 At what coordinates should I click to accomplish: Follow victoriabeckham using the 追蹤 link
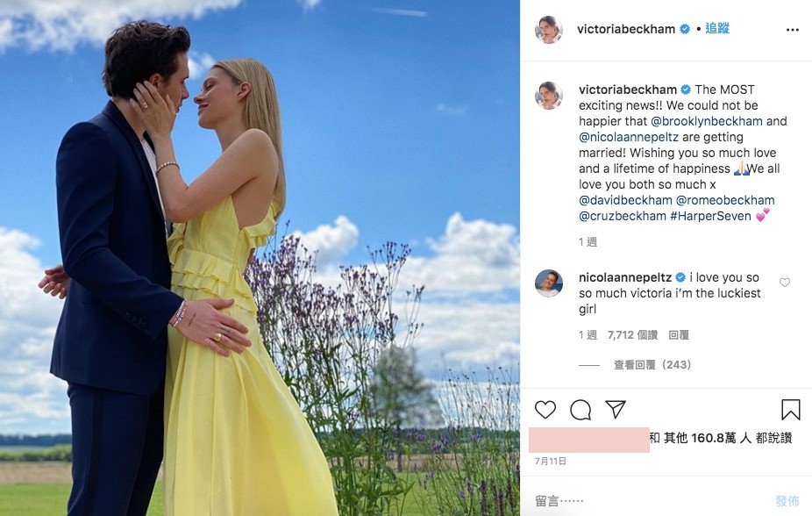717,28
